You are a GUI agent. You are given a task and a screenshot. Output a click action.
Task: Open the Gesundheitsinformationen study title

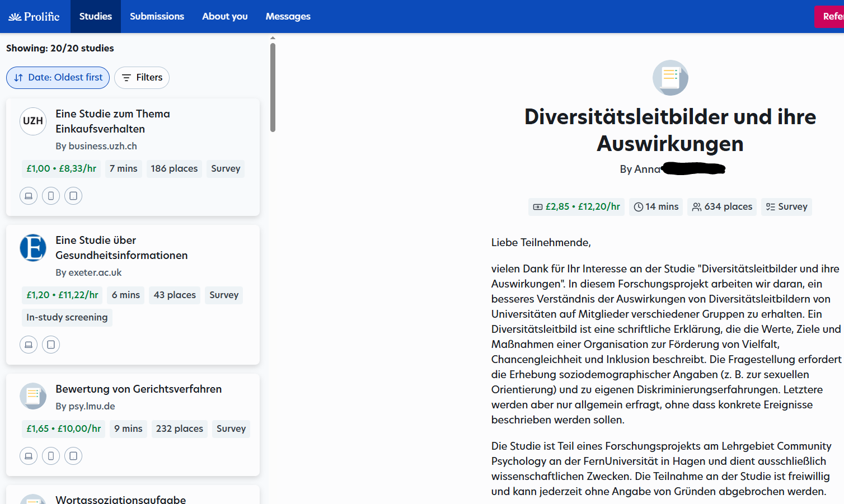(x=121, y=248)
